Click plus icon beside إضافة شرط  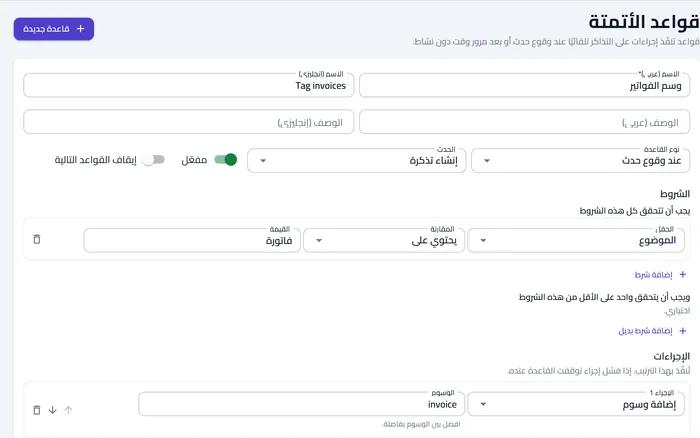pos(683,275)
